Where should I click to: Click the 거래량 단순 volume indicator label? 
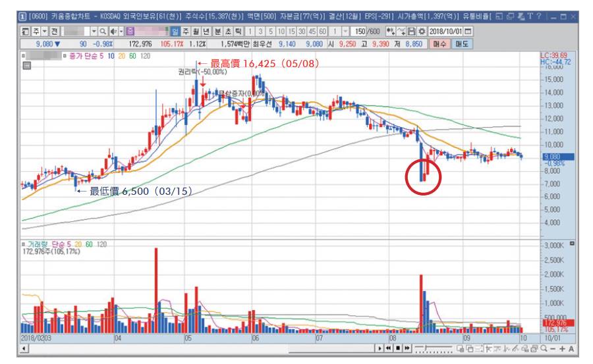tap(48, 244)
